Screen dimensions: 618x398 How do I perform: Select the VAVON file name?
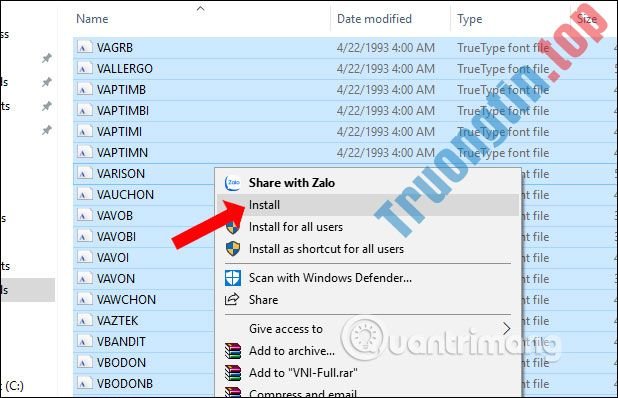pos(116,279)
